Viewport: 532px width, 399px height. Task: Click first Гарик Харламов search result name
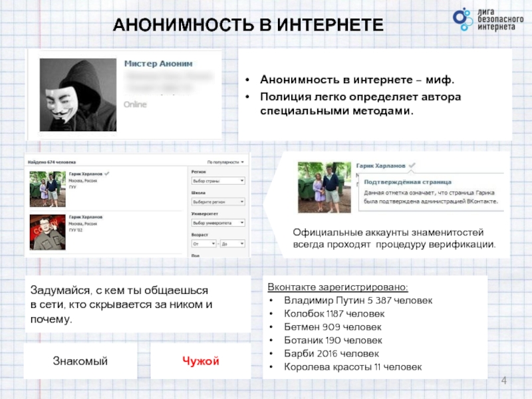tap(86, 174)
